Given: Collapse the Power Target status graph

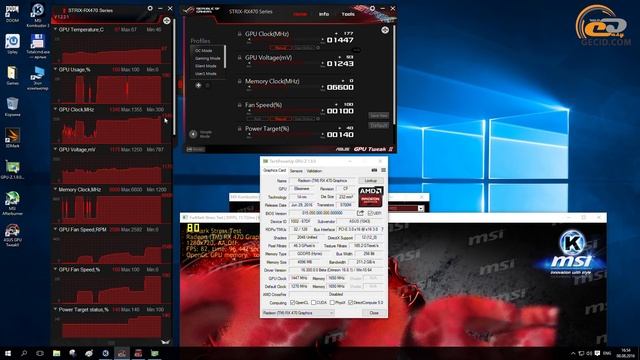Looking at the screenshot, I should tap(55, 309).
